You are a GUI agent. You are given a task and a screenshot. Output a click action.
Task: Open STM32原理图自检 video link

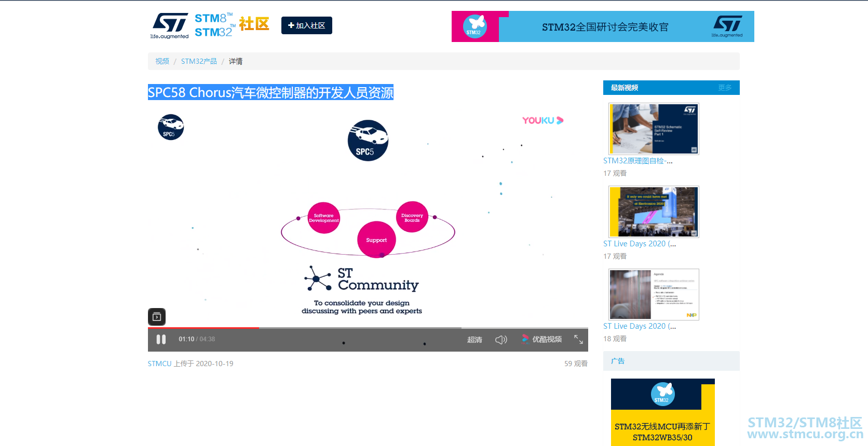[x=638, y=161]
